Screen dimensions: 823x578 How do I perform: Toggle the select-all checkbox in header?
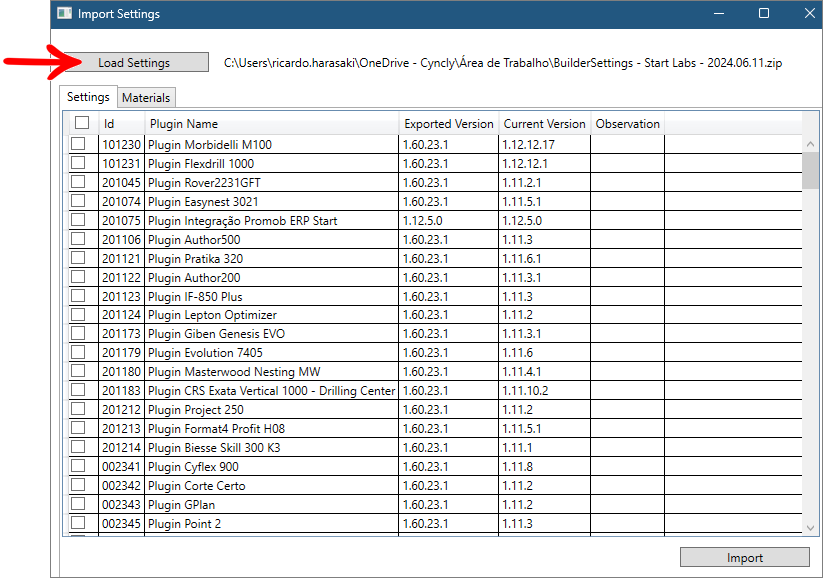82,123
